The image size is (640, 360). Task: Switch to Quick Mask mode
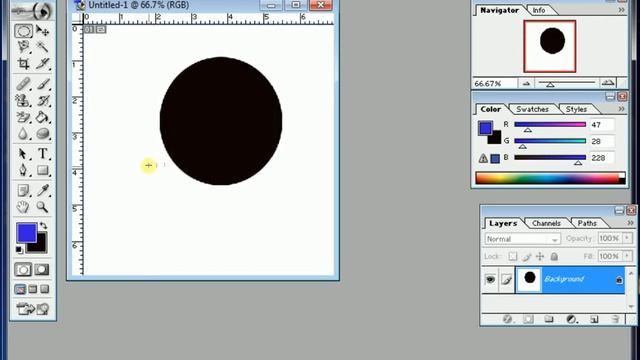pyautogui.click(x=42, y=269)
